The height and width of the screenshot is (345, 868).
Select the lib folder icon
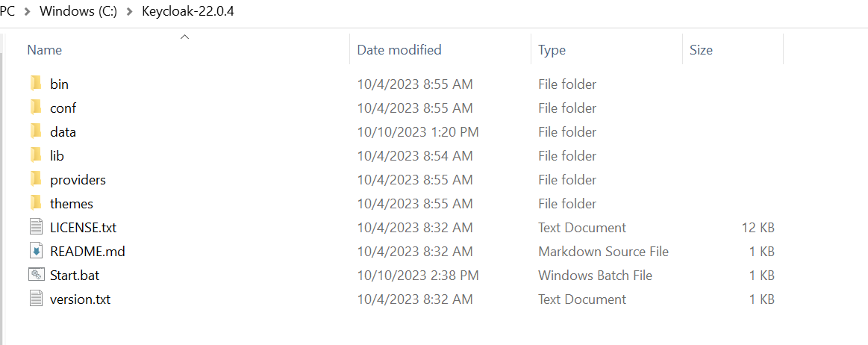[36, 155]
